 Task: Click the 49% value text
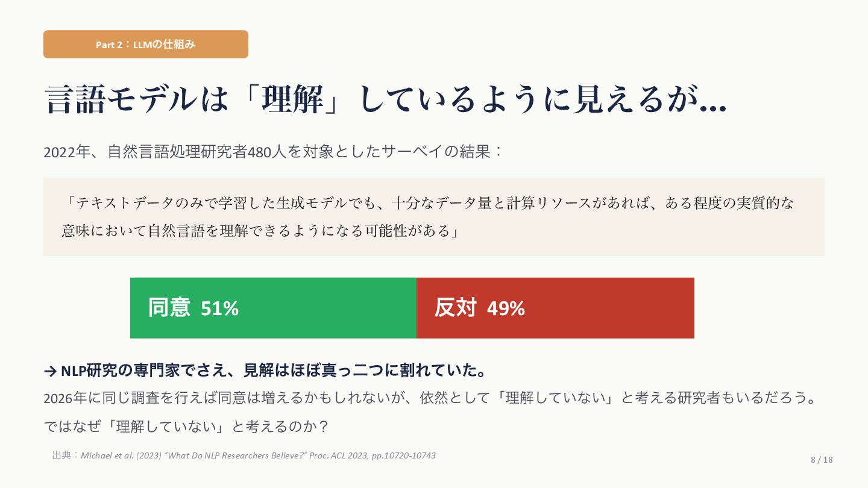506,308
